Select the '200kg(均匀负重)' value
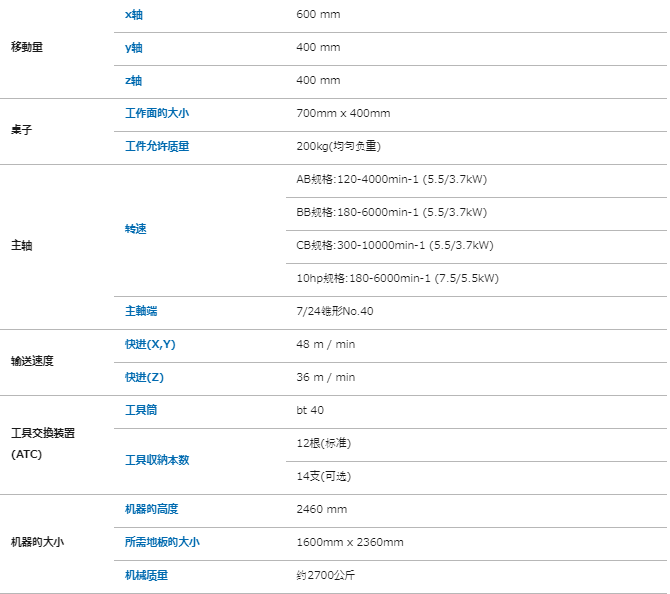670x594 pixels. click(338, 146)
